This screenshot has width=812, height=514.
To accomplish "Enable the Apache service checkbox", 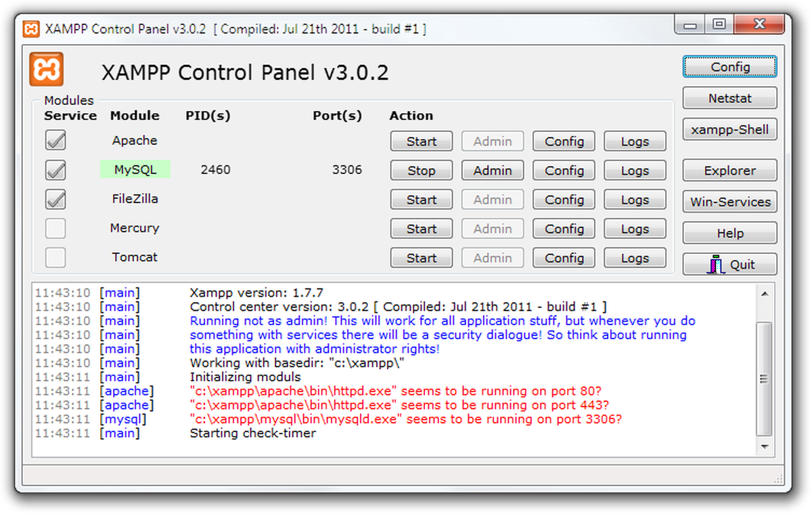I will pos(55,140).
